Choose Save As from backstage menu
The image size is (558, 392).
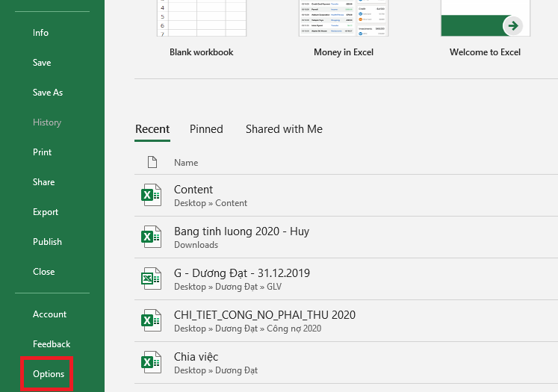coord(48,93)
